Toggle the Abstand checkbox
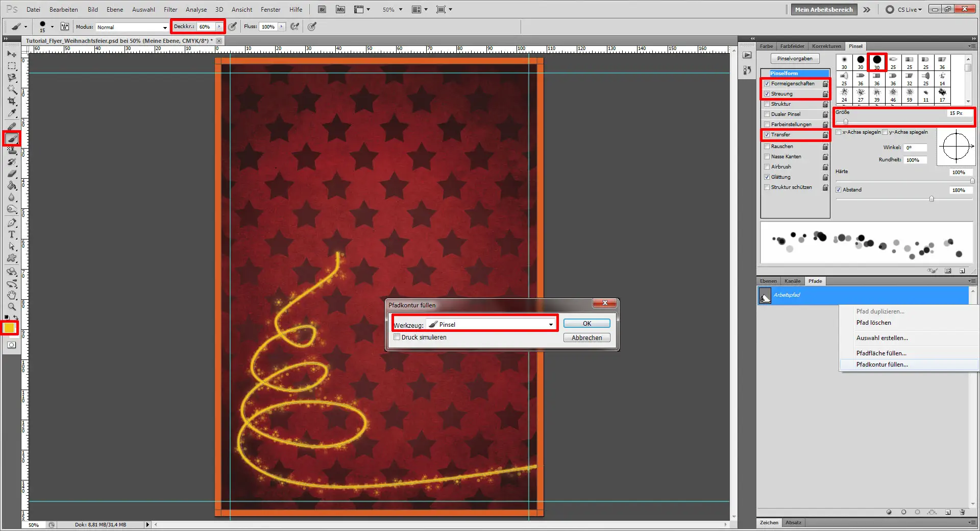The width and height of the screenshot is (980, 531). pyautogui.click(x=839, y=190)
